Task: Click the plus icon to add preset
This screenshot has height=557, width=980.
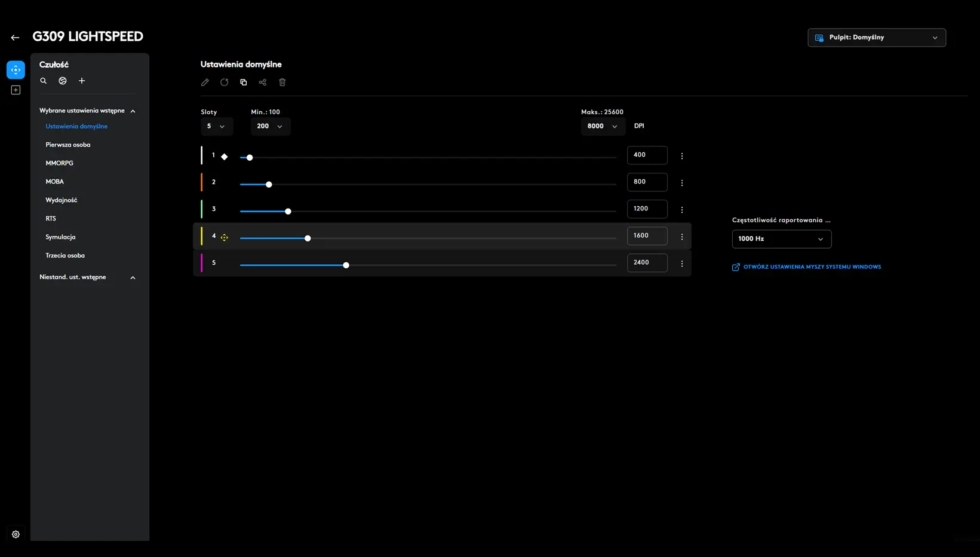Action: pos(82,81)
